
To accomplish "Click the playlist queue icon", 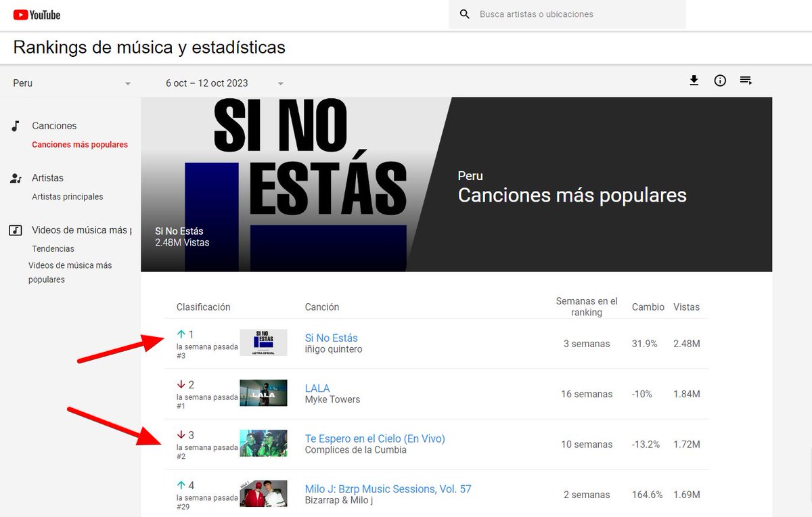I will click(746, 81).
